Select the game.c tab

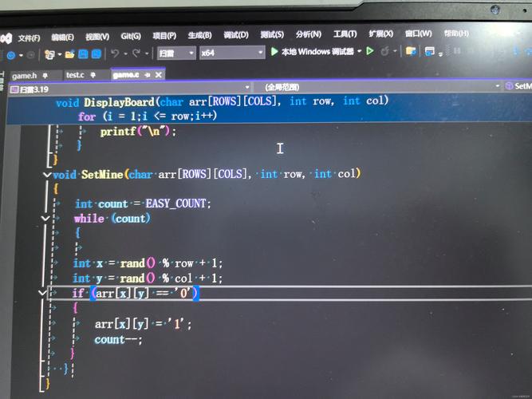point(125,75)
